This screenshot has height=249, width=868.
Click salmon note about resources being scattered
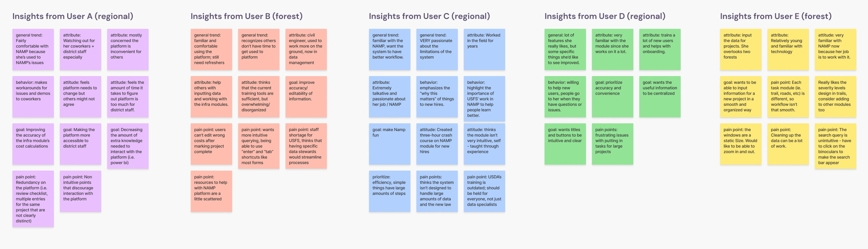[x=211, y=191]
